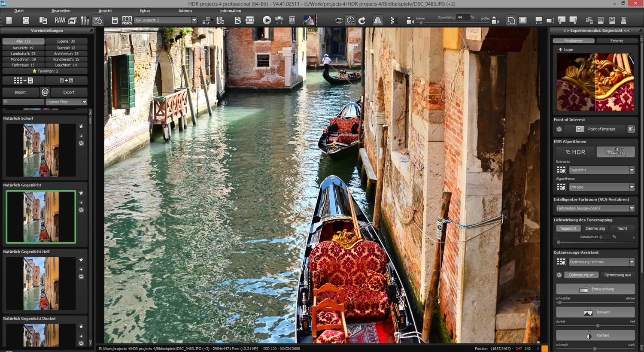This screenshot has width=644, height=352.
Task: Filter presets by 'Architektur: 15'
Action: coord(66,54)
